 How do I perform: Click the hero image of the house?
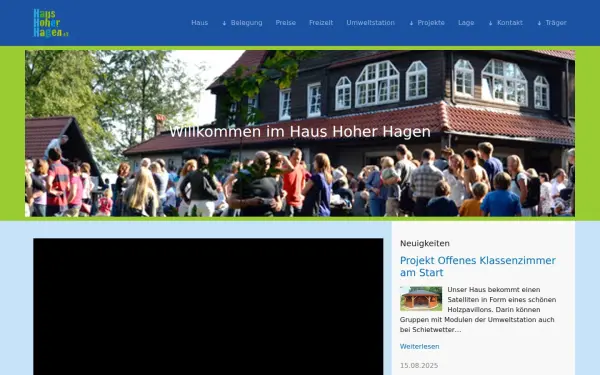(x=300, y=133)
